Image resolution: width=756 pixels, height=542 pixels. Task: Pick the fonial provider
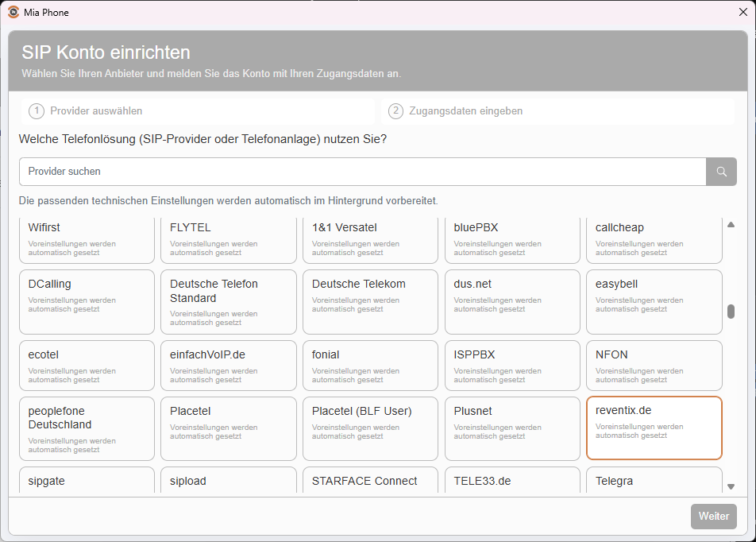(370, 366)
